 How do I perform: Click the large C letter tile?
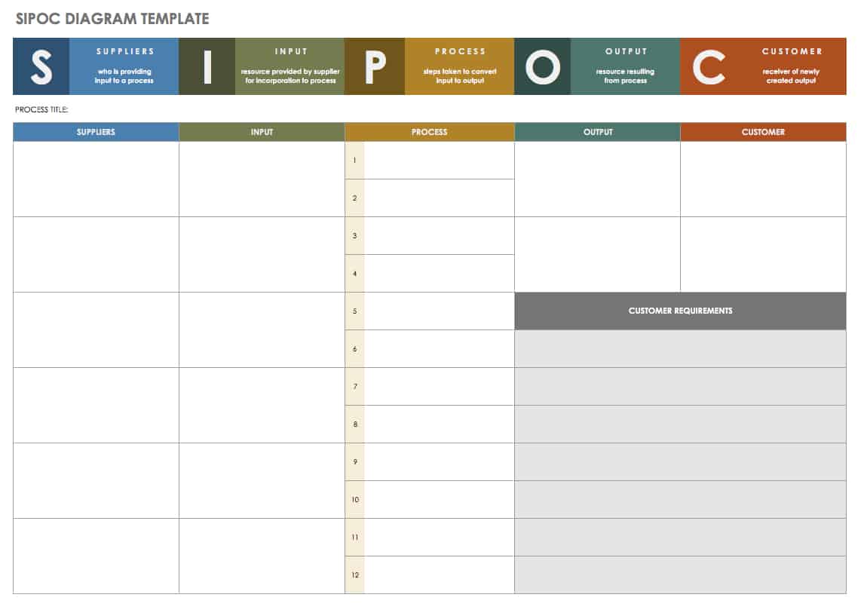point(709,66)
